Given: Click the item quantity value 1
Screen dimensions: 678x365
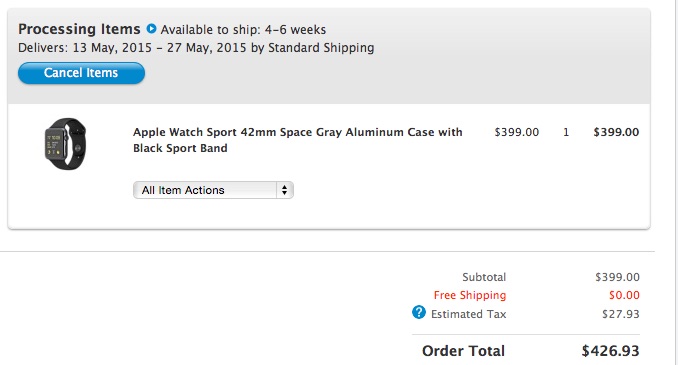Looking at the screenshot, I should click(566, 132).
